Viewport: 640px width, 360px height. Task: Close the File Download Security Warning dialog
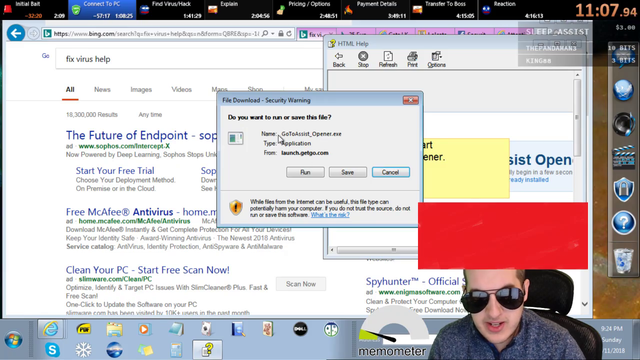pos(411,100)
